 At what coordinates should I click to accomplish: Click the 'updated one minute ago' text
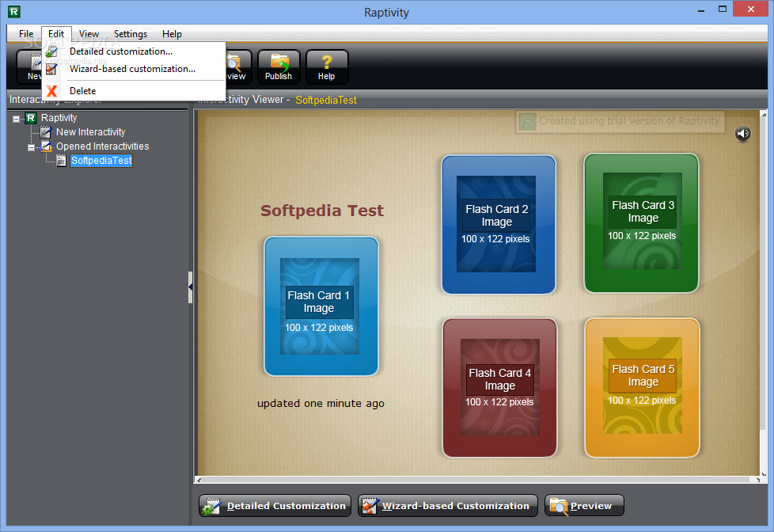click(x=321, y=403)
